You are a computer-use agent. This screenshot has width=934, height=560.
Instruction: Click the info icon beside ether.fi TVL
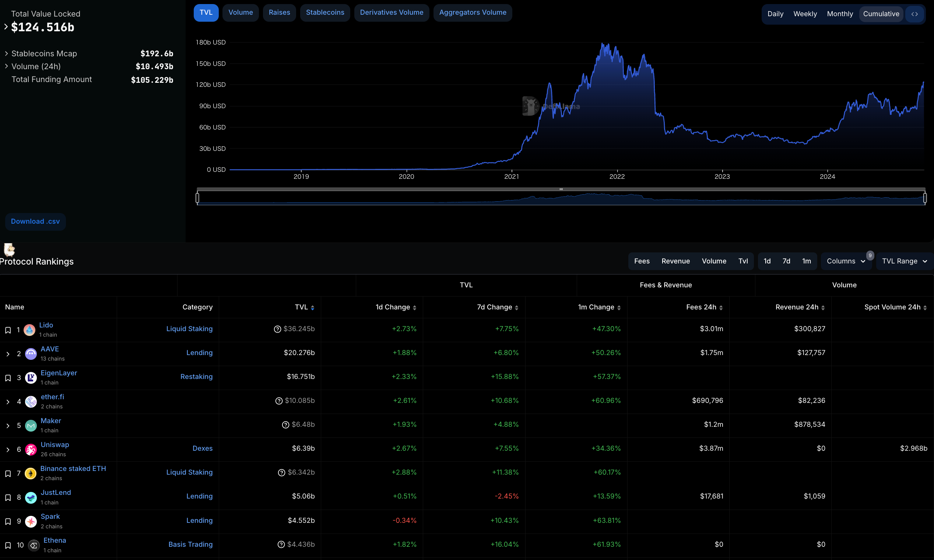[279, 401]
